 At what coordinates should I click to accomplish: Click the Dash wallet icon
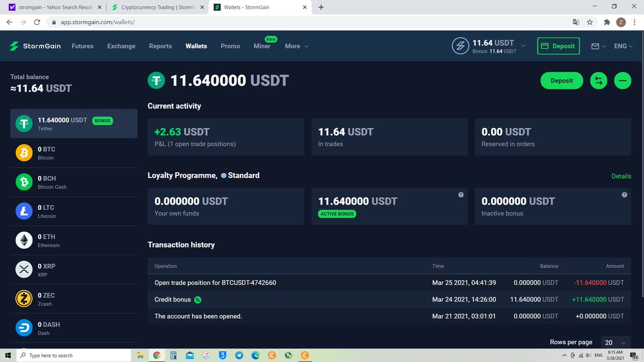click(x=24, y=328)
